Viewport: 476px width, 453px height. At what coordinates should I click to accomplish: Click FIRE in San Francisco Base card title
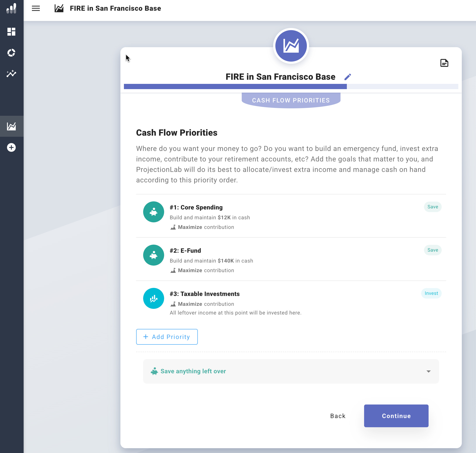pyautogui.click(x=280, y=77)
